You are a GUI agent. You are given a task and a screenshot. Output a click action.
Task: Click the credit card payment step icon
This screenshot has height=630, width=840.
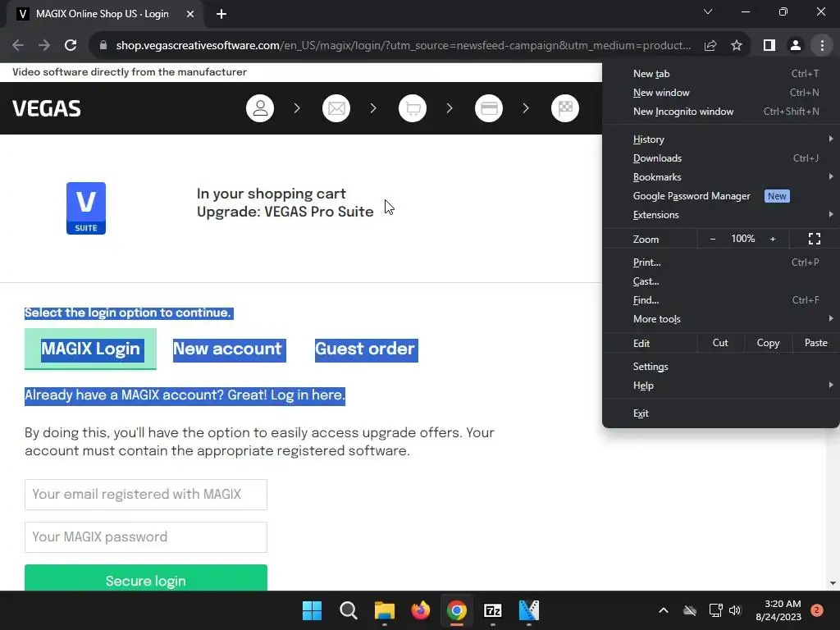click(489, 108)
